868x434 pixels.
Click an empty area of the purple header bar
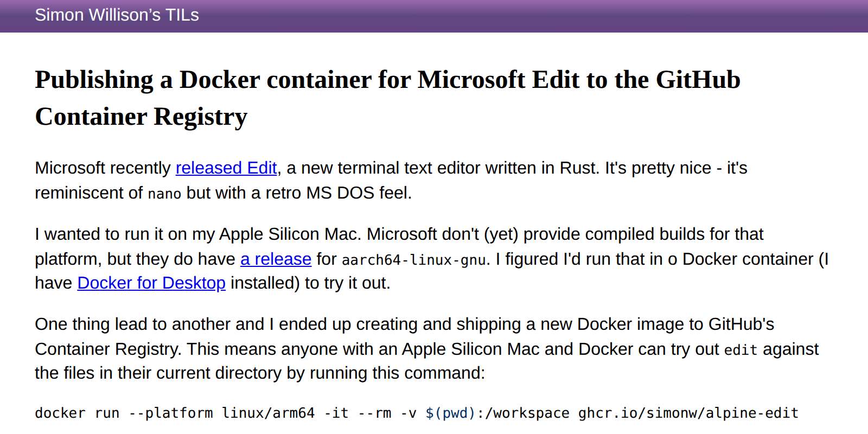tap(542, 15)
